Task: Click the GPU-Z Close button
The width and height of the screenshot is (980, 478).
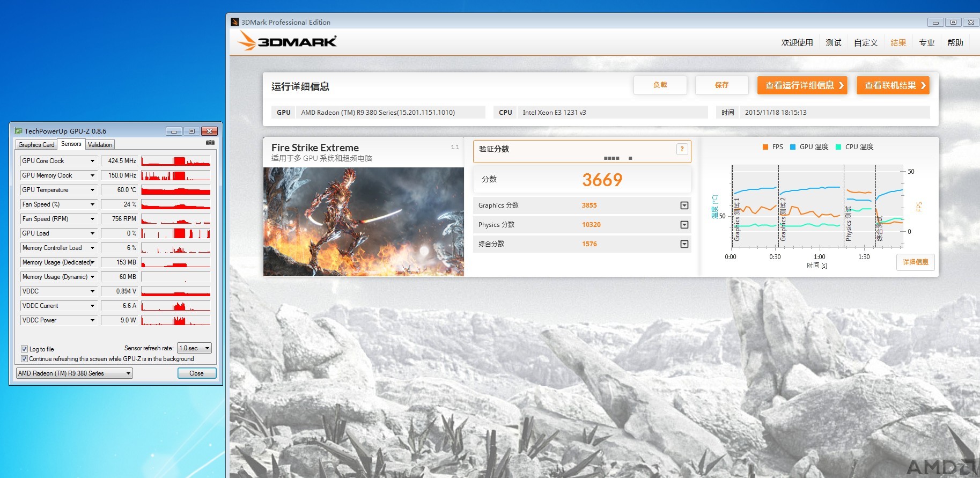Action: click(197, 373)
